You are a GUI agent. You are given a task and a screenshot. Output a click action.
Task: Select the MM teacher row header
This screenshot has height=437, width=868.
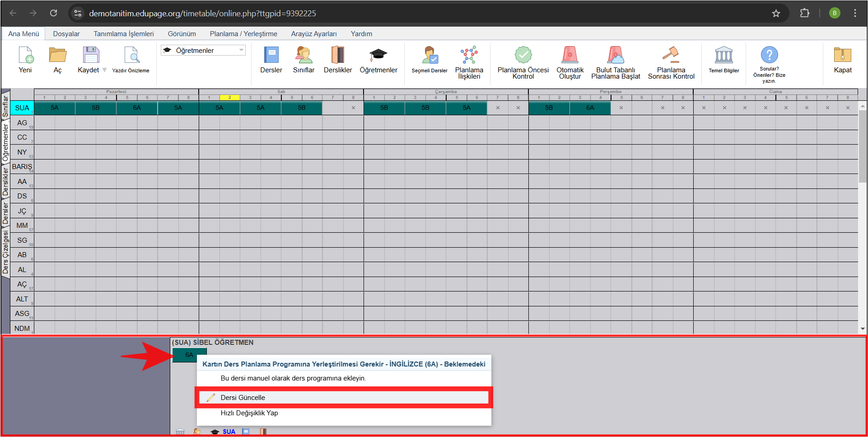coord(22,226)
